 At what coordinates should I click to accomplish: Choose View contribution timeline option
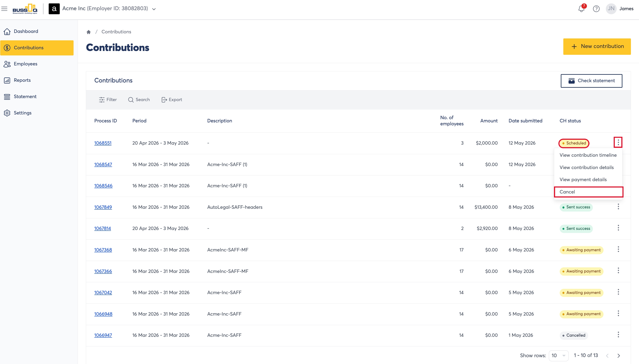coord(588,155)
